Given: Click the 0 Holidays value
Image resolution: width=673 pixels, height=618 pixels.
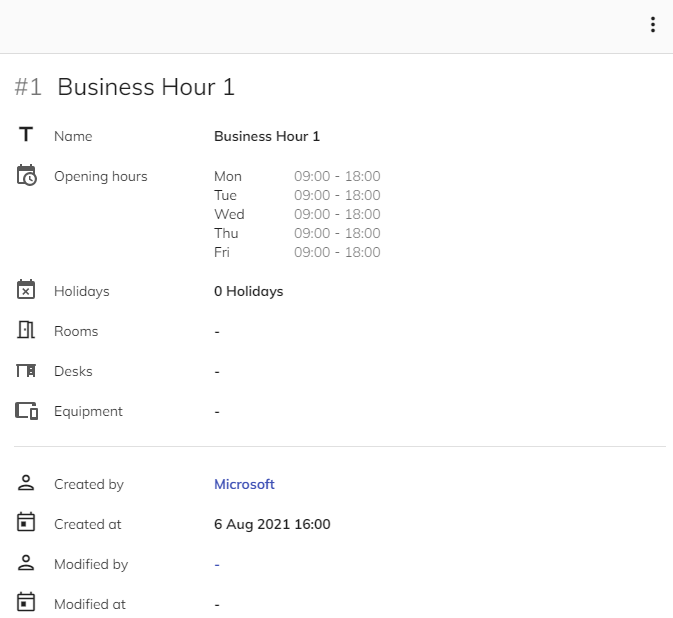Looking at the screenshot, I should pyautogui.click(x=248, y=291).
